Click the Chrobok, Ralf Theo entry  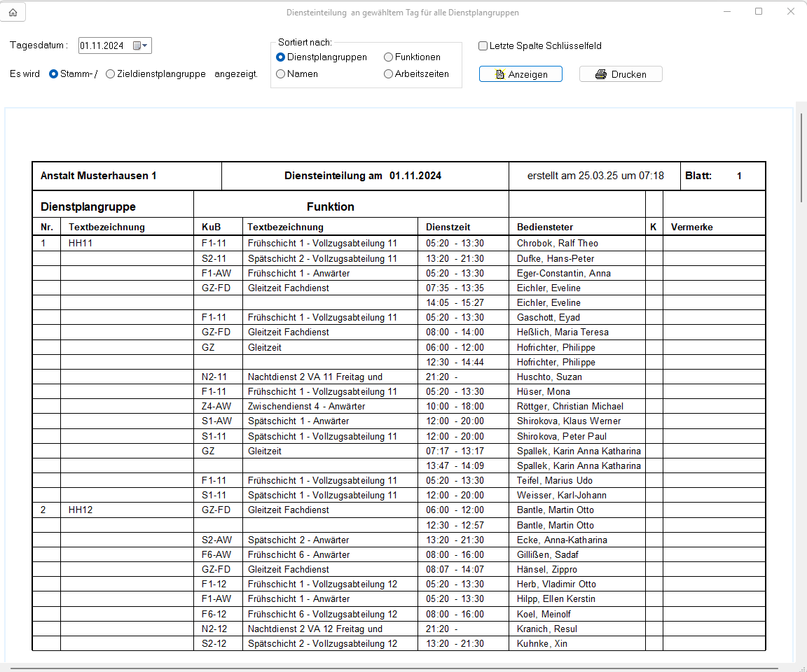pyautogui.click(x=558, y=244)
